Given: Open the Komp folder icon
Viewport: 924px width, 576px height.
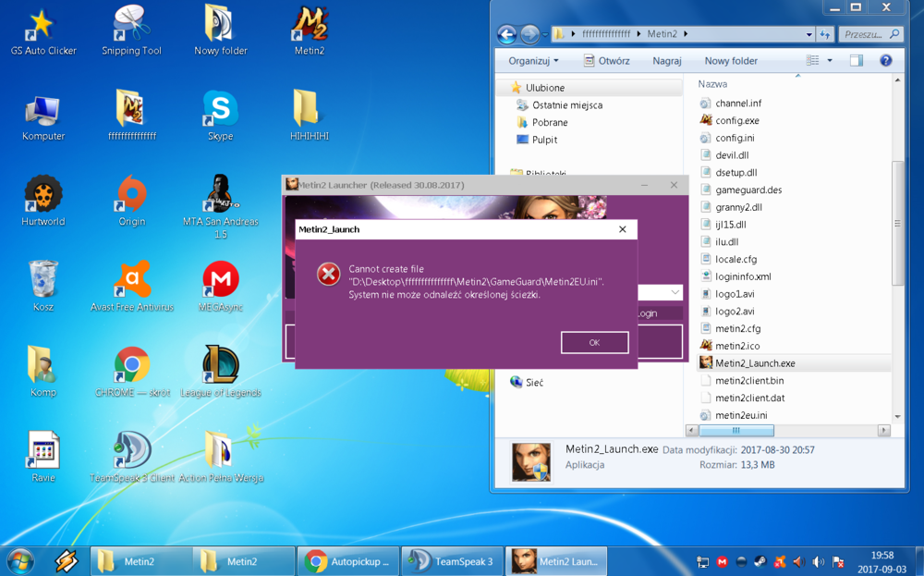Looking at the screenshot, I should [x=43, y=373].
